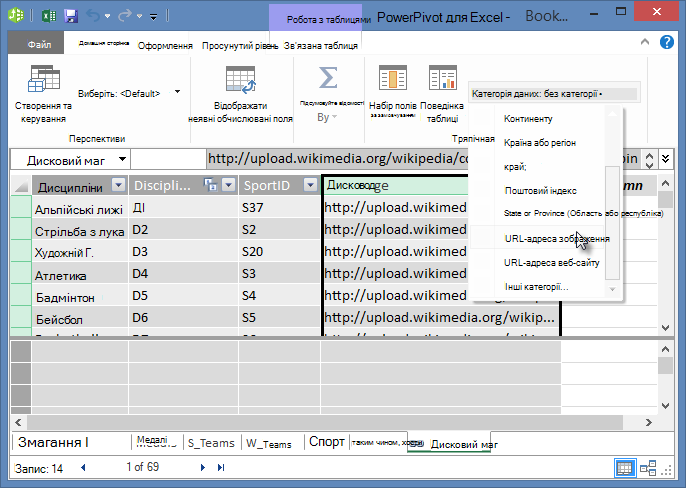The width and height of the screenshot is (686, 488).
Task: Click the formula bar URL text
Action: (x=338, y=158)
